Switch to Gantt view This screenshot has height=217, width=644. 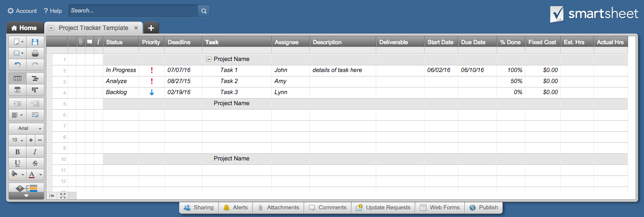coord(35,79)
